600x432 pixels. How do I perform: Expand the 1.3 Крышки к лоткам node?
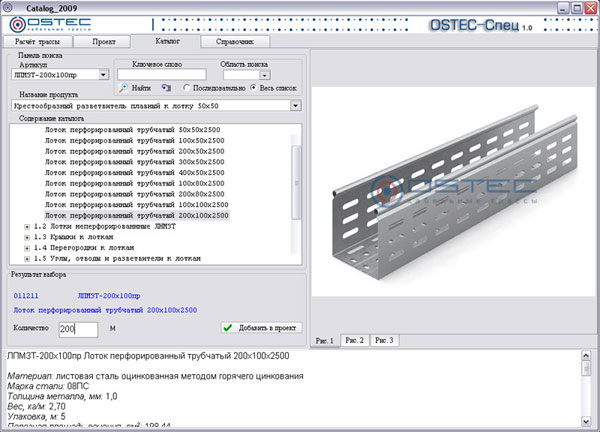coord(25,236)
